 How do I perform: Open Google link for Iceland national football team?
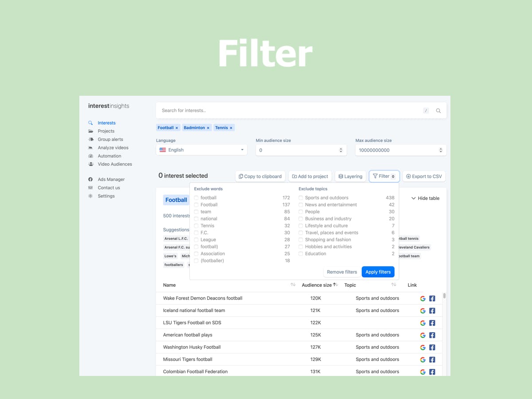tap(422, 311)
